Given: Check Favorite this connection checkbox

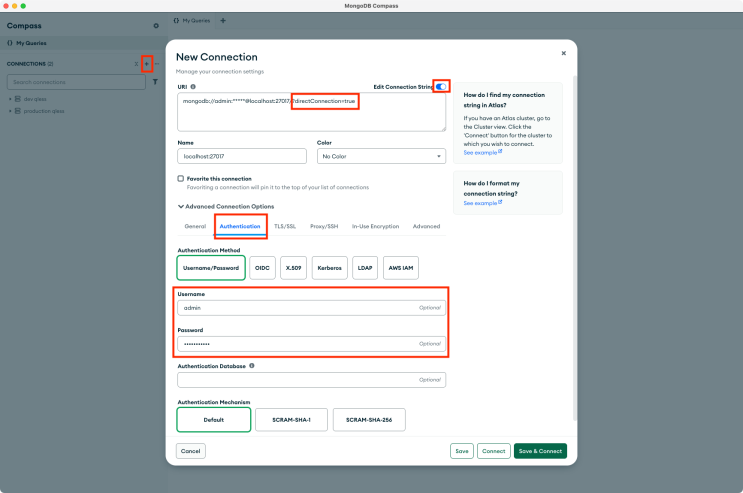Looking at the screenshot, I should [181, 178].
